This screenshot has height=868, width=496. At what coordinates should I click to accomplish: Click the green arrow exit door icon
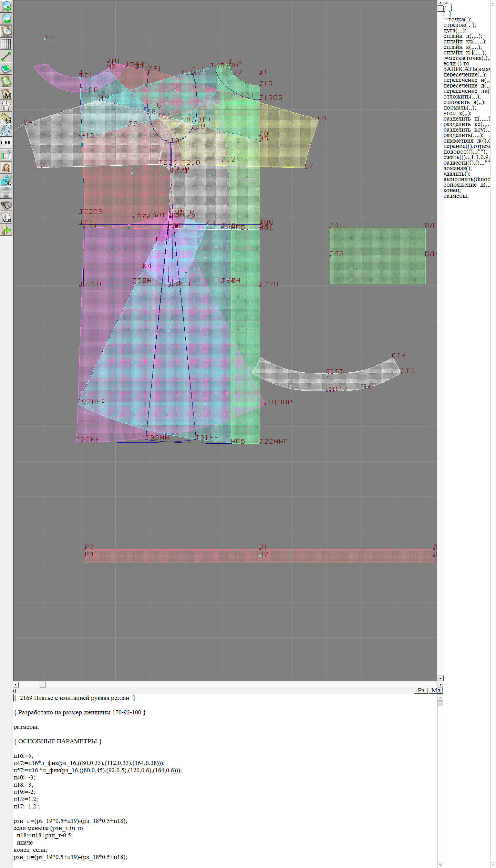(x=6, y=230)
